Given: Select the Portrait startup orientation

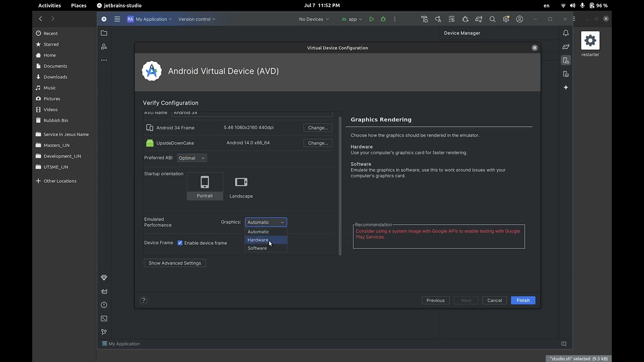Looking at the screenshot, I should pos(205,186).
